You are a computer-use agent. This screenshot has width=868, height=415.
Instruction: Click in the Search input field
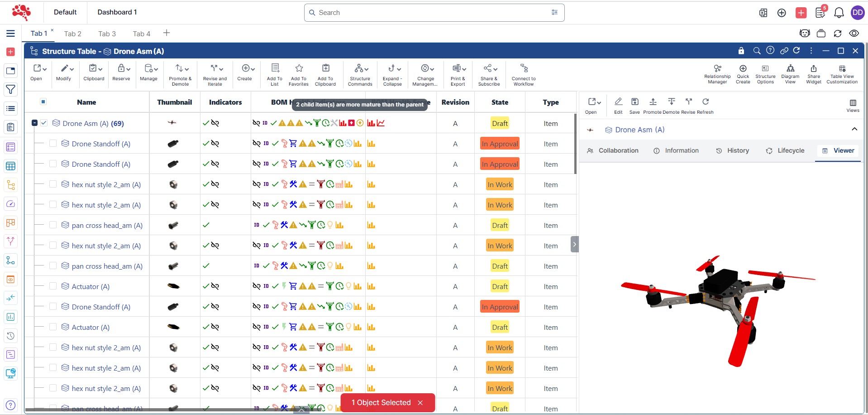pos(430,13)
